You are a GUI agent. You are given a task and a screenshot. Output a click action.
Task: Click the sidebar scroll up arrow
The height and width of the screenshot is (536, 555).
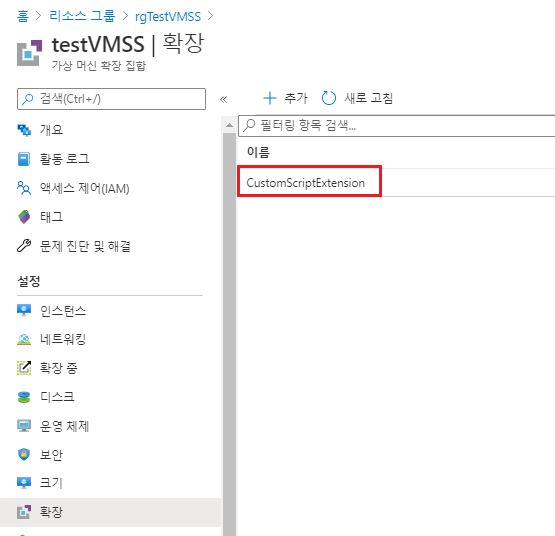pyautogui.click(x=229, y=125)
